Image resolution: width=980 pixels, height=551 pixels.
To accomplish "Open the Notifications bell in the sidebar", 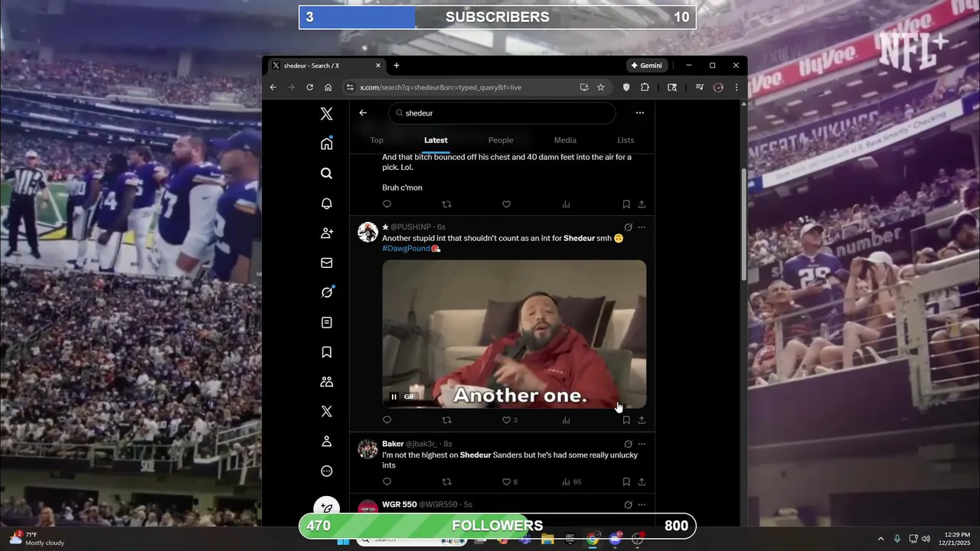I will [326, 204].
